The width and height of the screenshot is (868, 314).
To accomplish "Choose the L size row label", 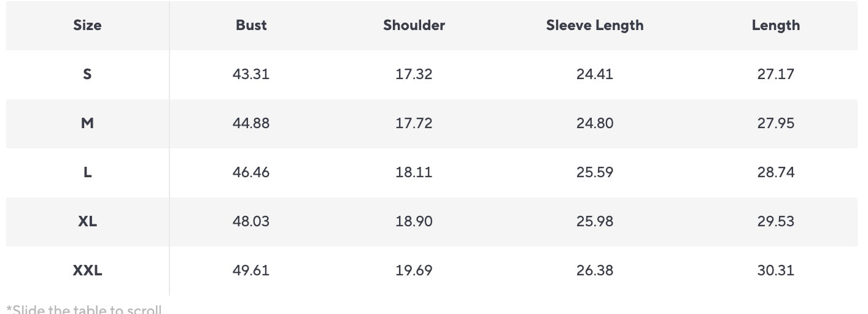I will pyautogui.click(x=87, y=172).
